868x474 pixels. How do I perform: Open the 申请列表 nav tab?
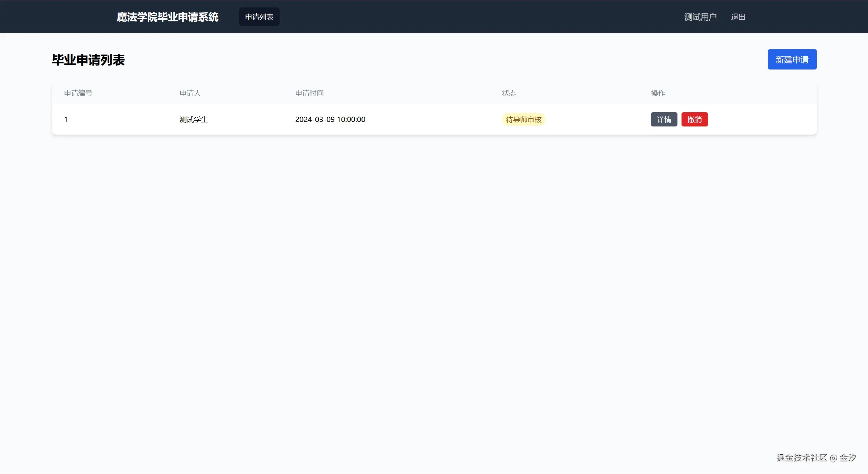[x=259, y=17]
